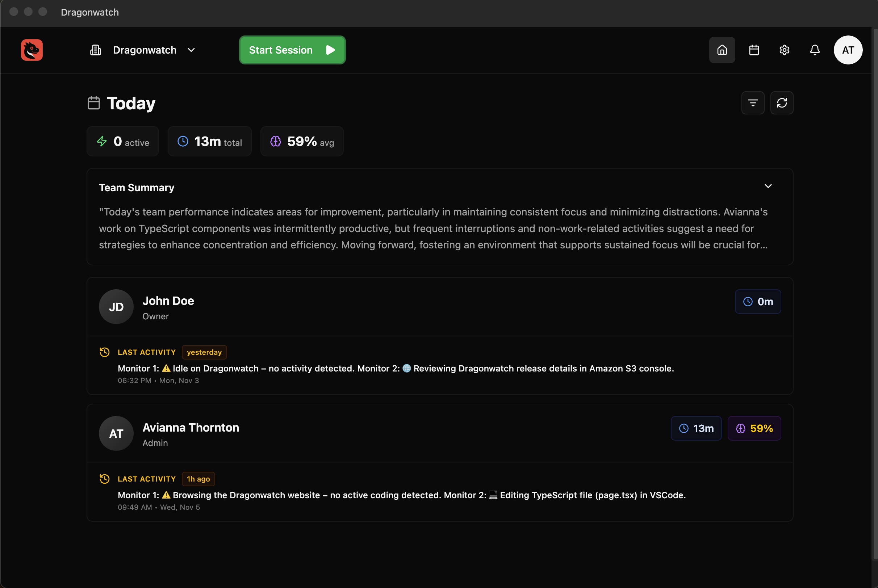The height and width of the screenshot is (588, 878).
Task: Open the filter icon near Today heading
Action: click(753, 103)
